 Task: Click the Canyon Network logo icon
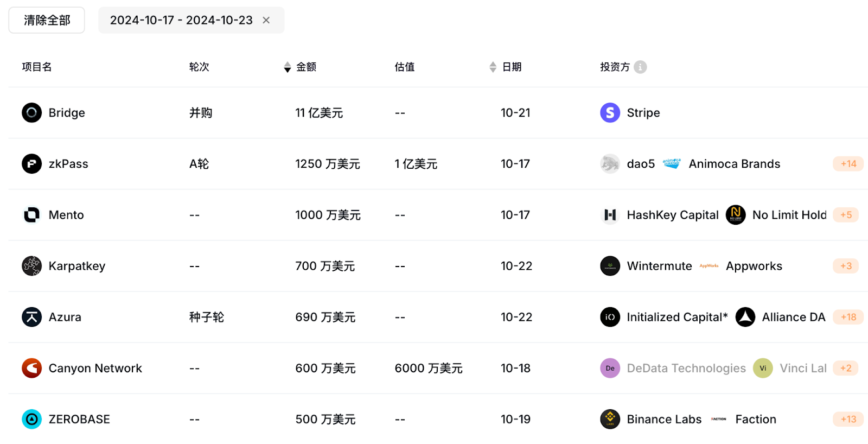click(31, 368)
